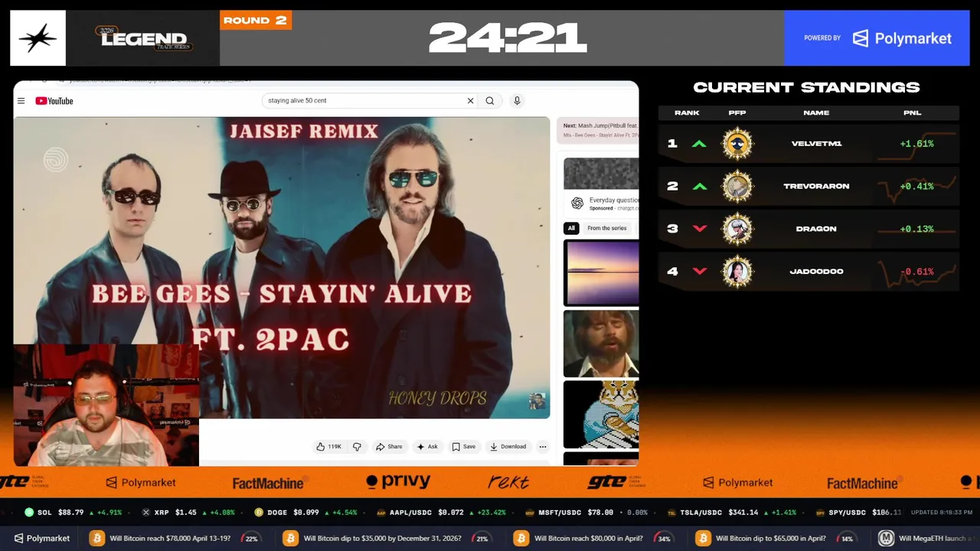Click DRAGON's profile avatar
Screen dimensions: 980x551
[737, 229]
